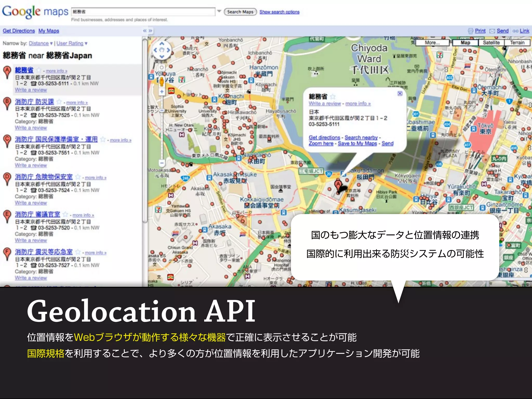The height and width of the screenshot is (399, 532).
Task: Star the 総務省 result in the list
Action: (39, 70)
